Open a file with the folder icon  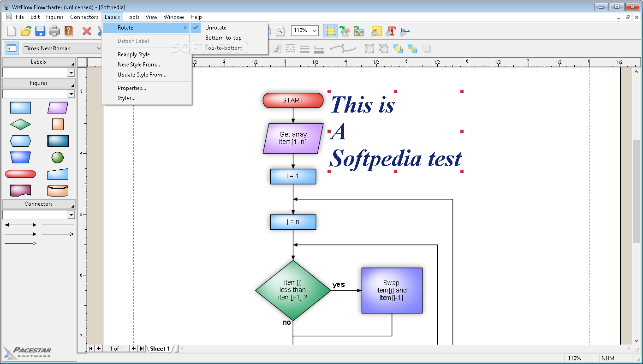pyautogui.click(x=26, y=31)
